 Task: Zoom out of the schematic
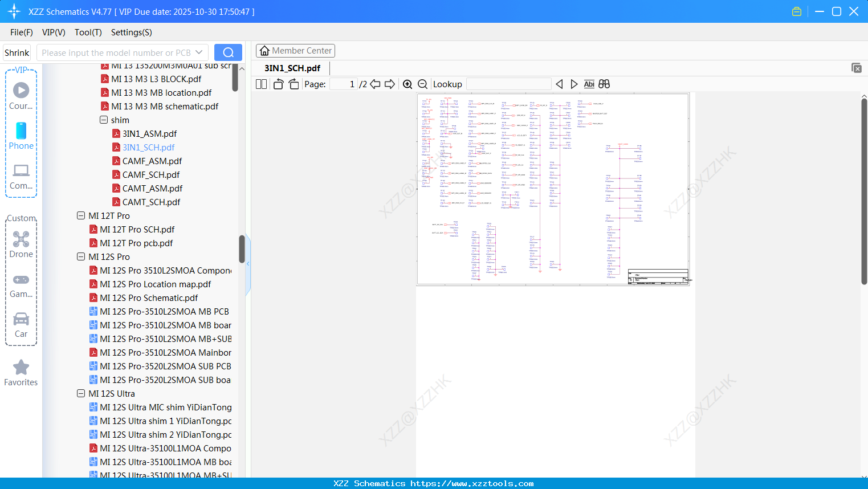pyautogui.click(x=423, y=84)
